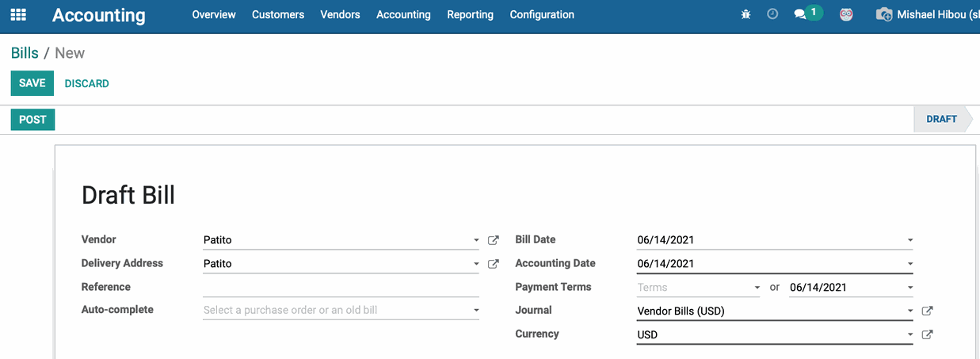Click the 'Reference' label

[x=106, y=287]
